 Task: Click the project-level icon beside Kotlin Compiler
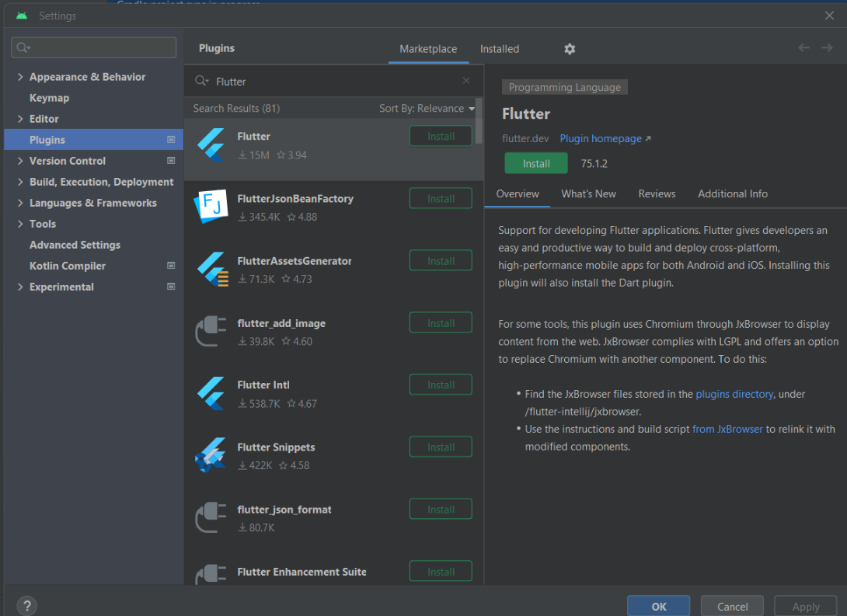coord(171,266)
